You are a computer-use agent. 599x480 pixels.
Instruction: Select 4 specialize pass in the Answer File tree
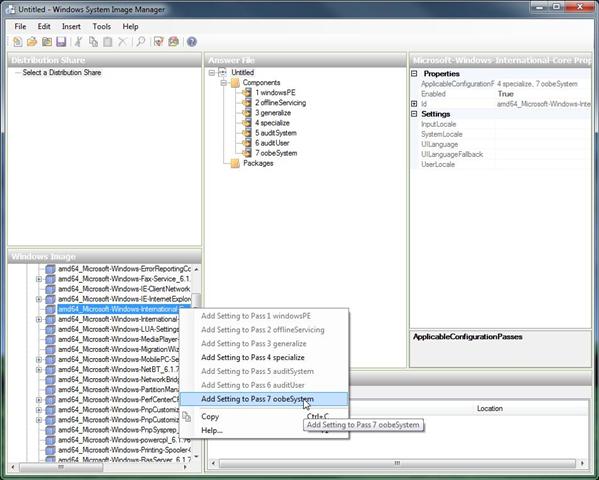coord(272,123)
